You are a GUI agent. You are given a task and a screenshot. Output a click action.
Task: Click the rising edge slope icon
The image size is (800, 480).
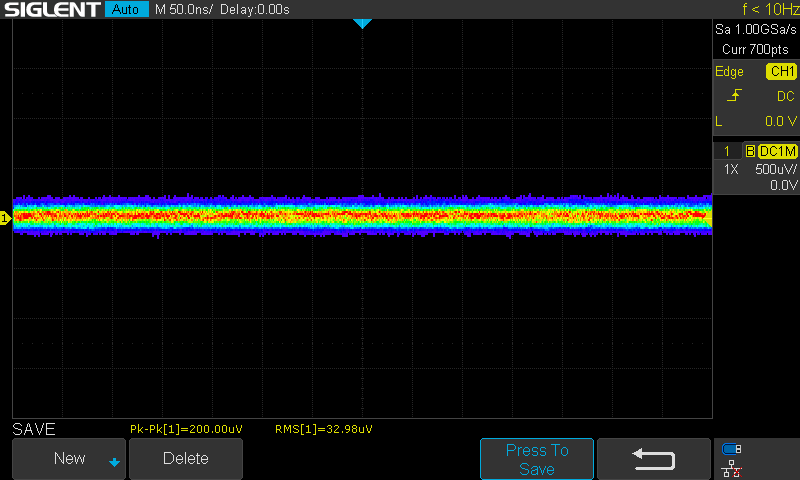pyautogui.click(x=734, y=95)
